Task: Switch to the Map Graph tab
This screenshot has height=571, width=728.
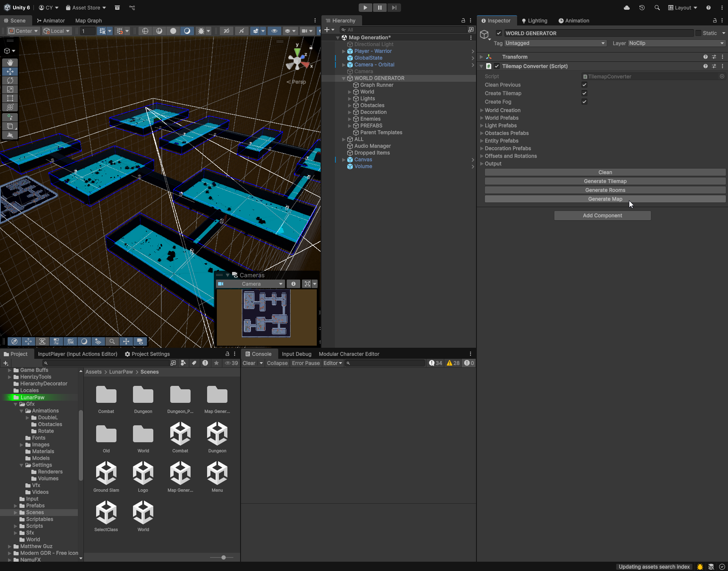Action: click(x=89, y=21)
